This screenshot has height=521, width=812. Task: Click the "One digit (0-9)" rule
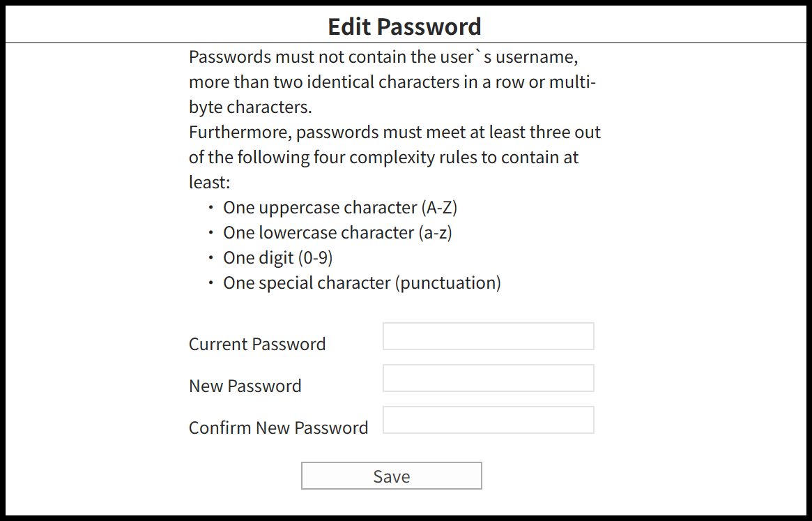(x=277, y=258)
